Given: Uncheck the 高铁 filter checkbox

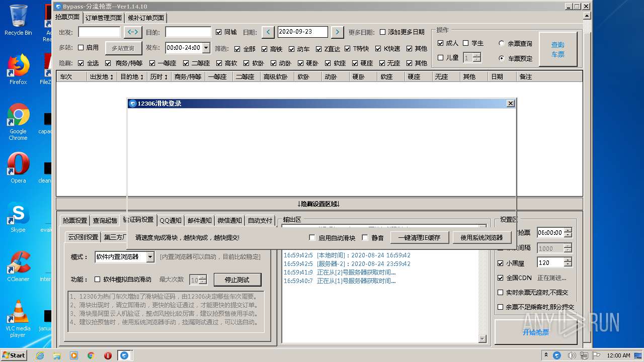Looking at the screenshot, I should (x=265, y=49).
